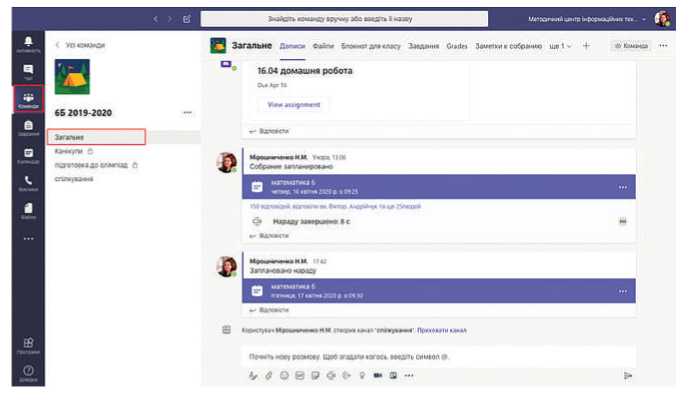This screenshot has width=689, height=405.
Task: Open the Grades tab
Action: 457,46
